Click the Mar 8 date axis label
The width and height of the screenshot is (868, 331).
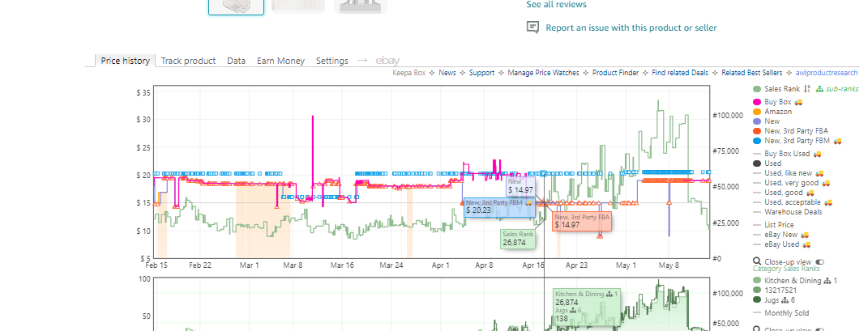[293, 265]
